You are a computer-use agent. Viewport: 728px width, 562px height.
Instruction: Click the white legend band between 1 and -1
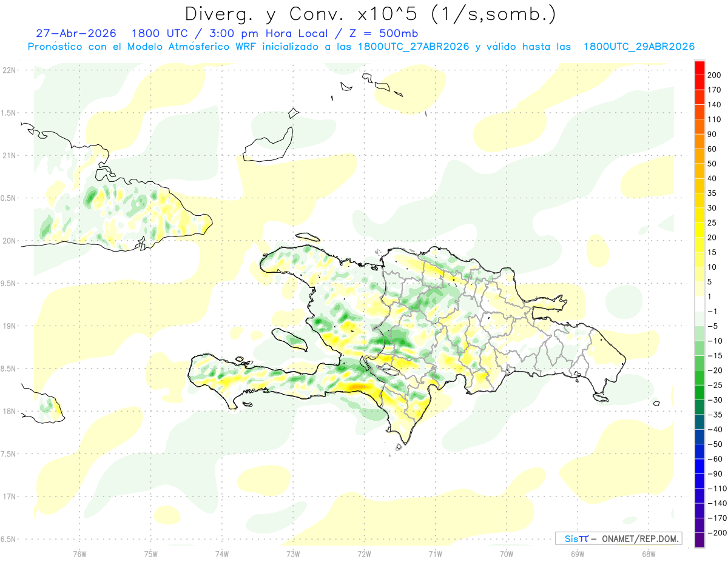pos(699,304)
